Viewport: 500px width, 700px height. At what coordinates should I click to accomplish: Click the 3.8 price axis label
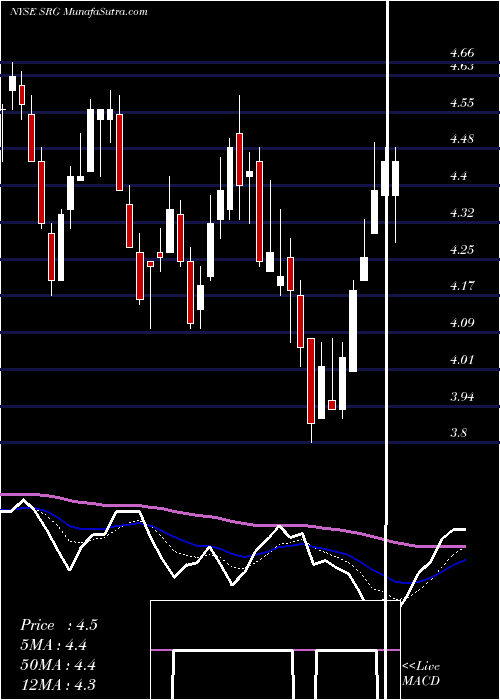click(x=458, y=433)
